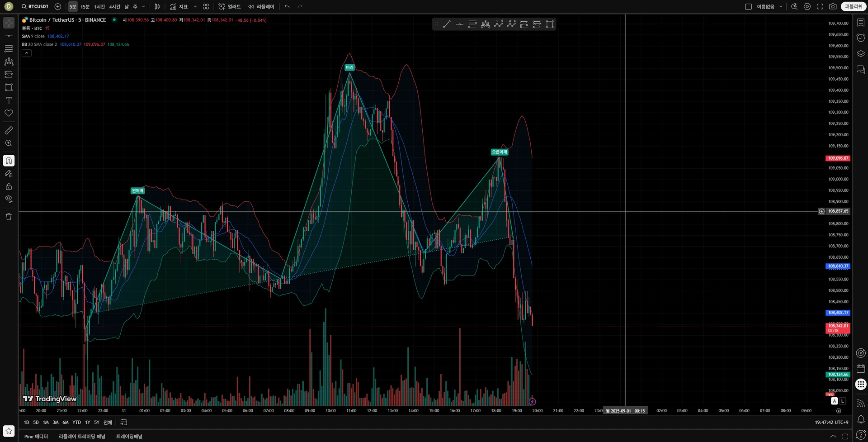
Task: Expand the timeframe interval dropdown
Action: (144, 7)
